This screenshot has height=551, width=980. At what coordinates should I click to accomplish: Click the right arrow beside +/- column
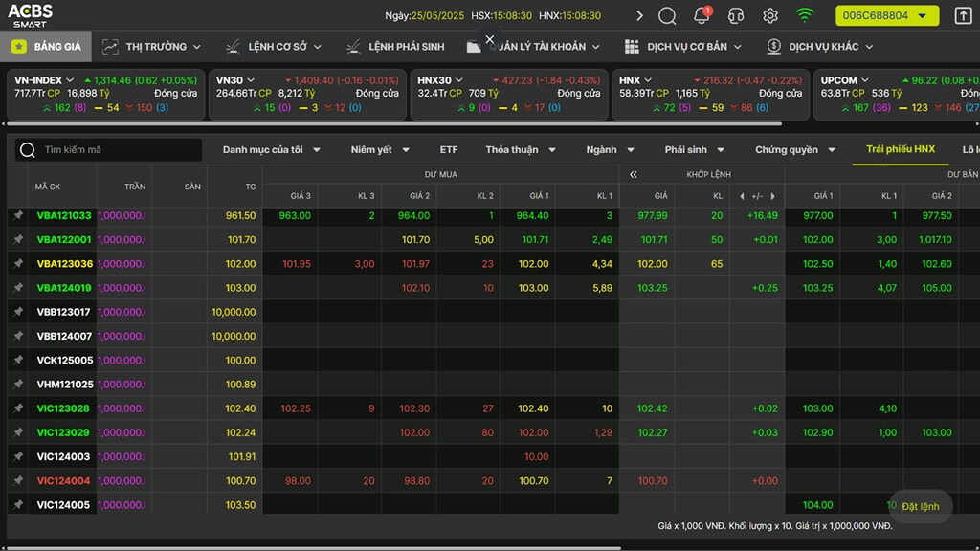(773, 196)
